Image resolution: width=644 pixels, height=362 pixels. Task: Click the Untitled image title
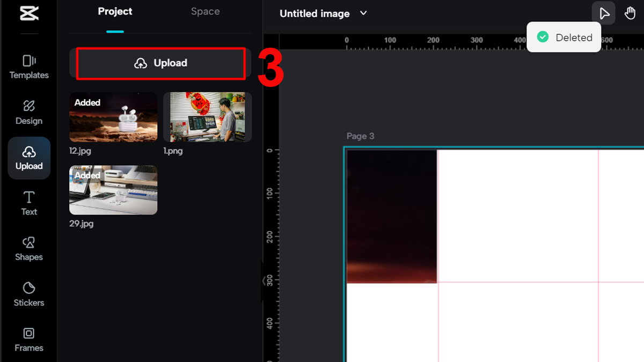coord(314,13)
